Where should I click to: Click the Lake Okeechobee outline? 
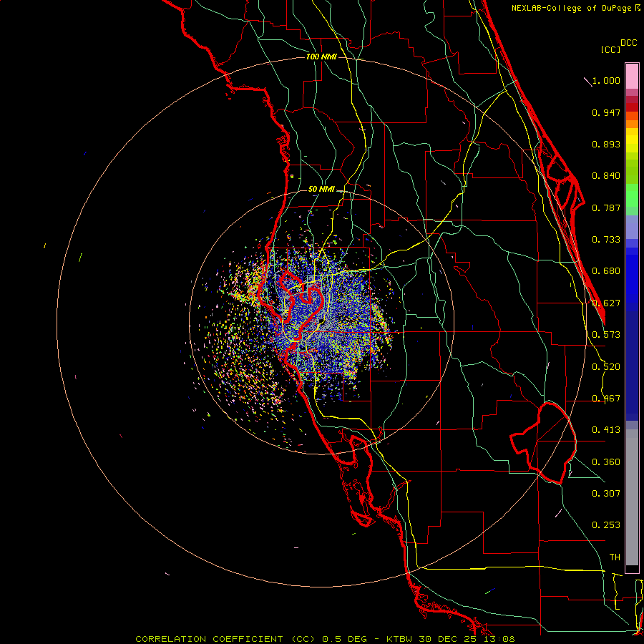[543, 443]
